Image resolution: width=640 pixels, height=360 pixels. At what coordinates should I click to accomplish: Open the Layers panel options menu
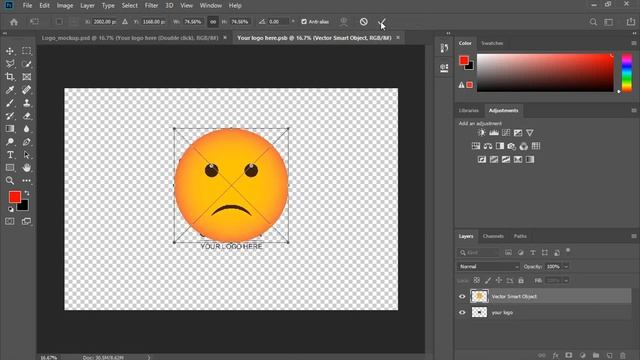(x=633, y=236)
